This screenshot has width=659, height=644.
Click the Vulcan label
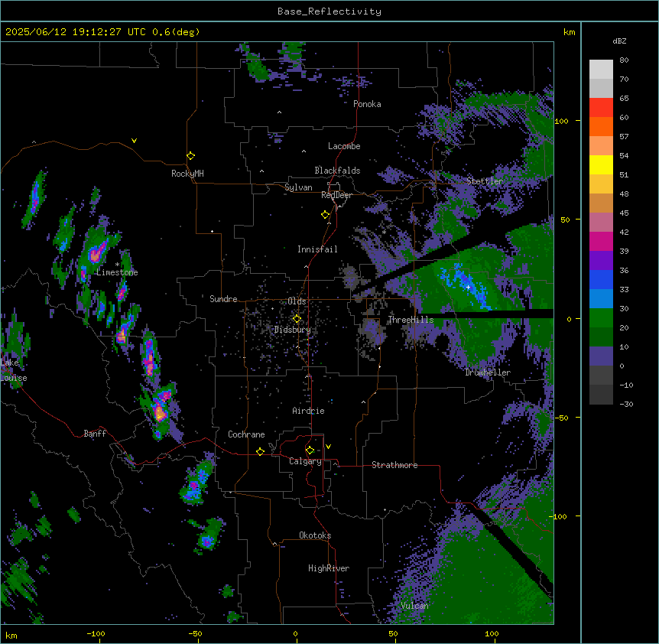(x=414, y=606)
